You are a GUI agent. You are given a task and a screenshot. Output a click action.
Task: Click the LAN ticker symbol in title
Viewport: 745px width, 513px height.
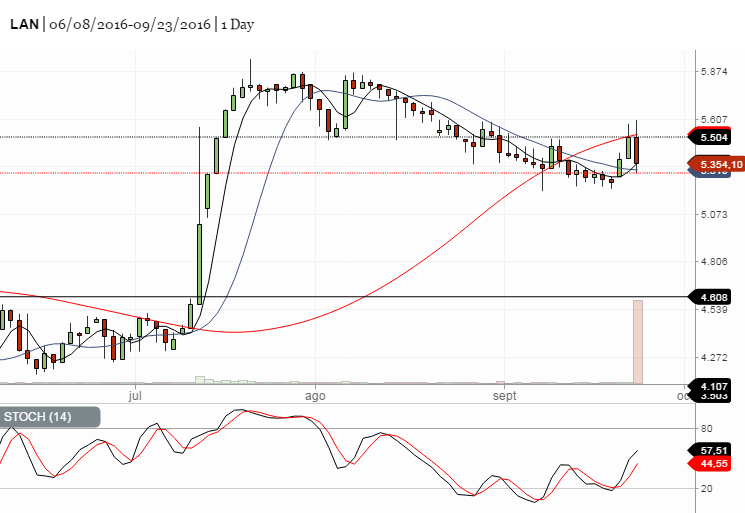coord(24,25)
